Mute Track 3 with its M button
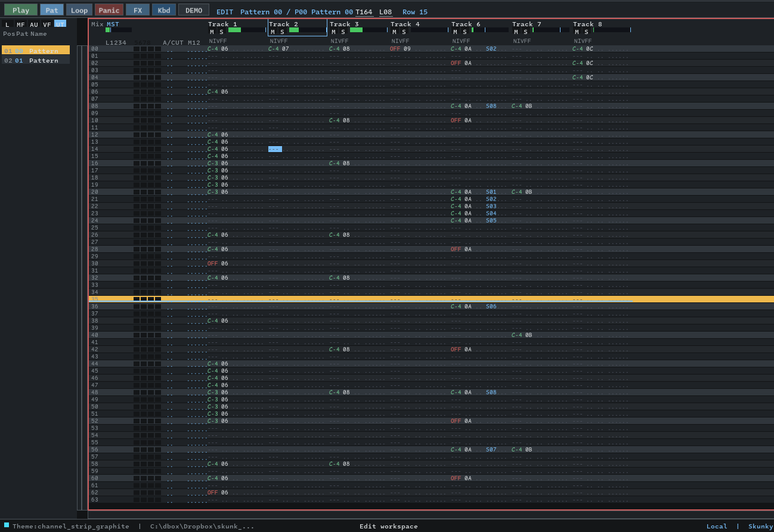Screen dimensions: 774x532 click(333, 32)
